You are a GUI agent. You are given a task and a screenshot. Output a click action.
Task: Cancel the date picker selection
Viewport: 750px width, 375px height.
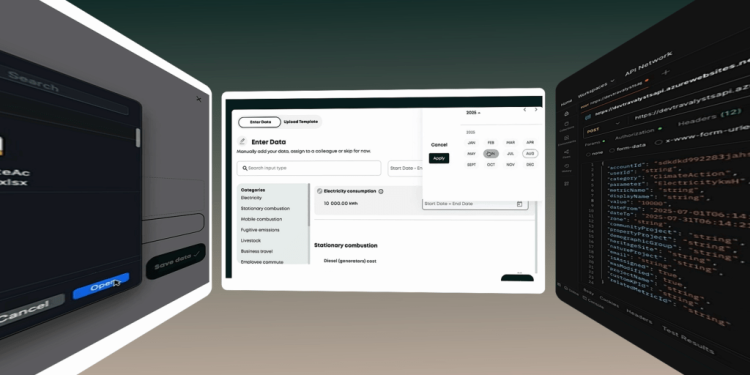439,145
